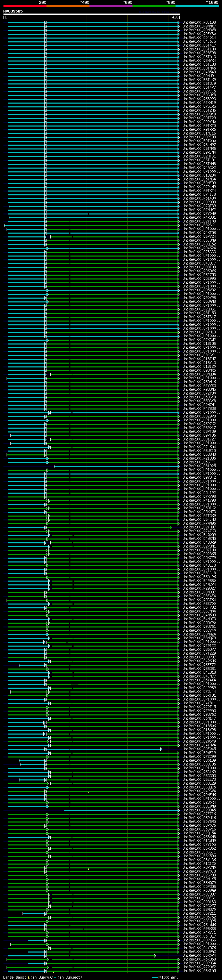This screenshot has width=222, height=980.
Task: Select UniRef100_P05752 entry
Action: (199, 917)
